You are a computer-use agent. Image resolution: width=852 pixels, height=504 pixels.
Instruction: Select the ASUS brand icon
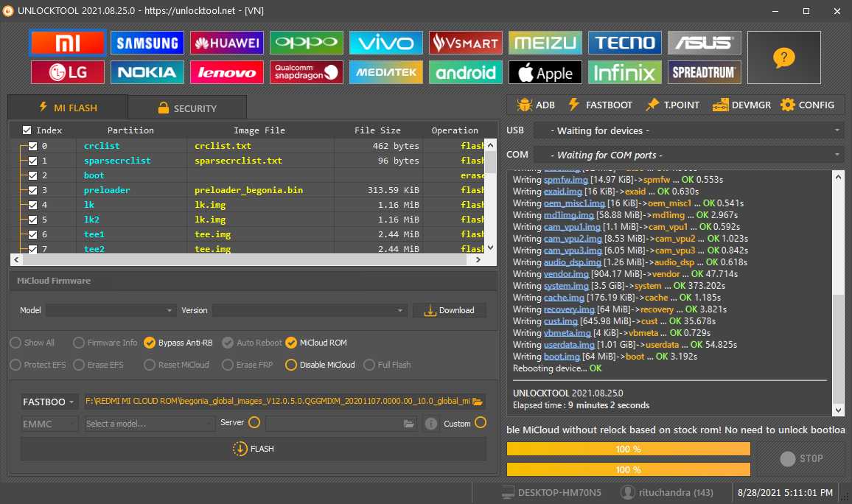(x=704, y=43)
